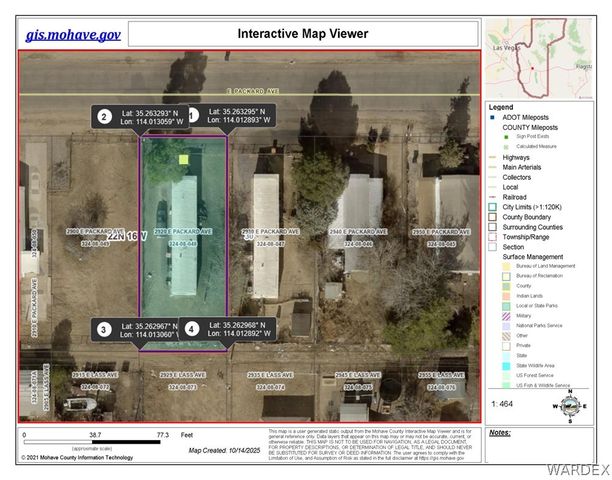Click the National Parks Service swatch
This screenshot has height=480, width=612.
tap(506, 326)
